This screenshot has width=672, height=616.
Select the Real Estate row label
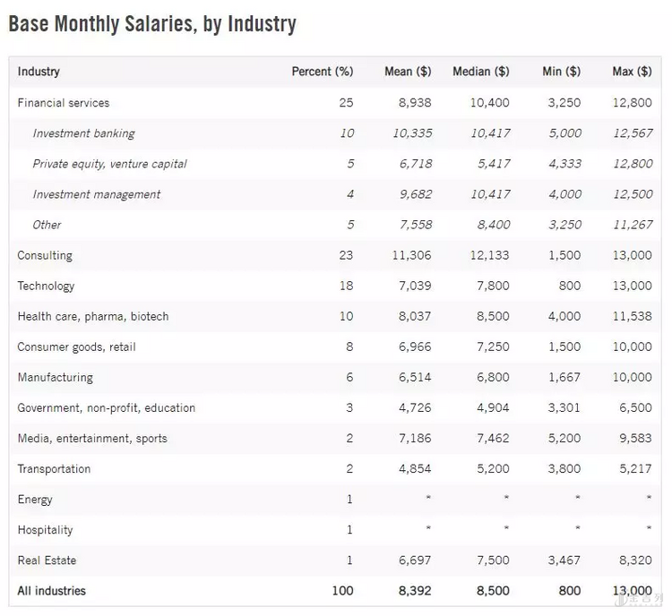click(x=47, y=560)
